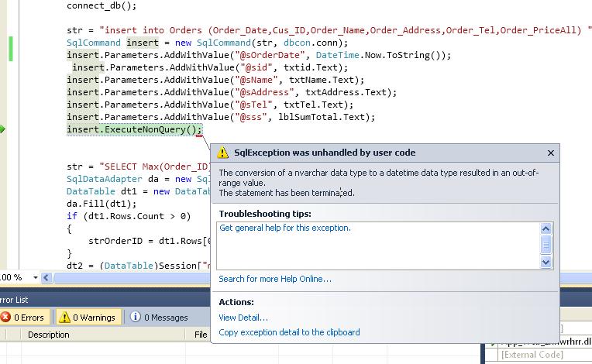Click the warning triangle icon beside Warnings

pyautogui.click(x=64, y=318)
